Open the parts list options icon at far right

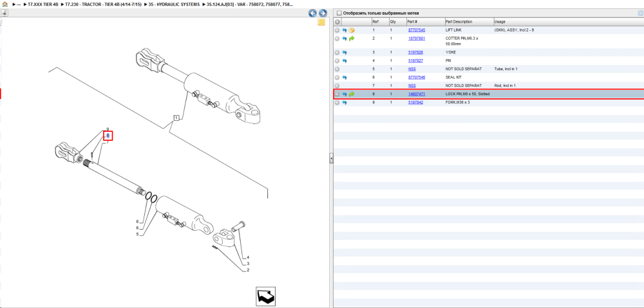pyautogui.click(x=640, y=13)
